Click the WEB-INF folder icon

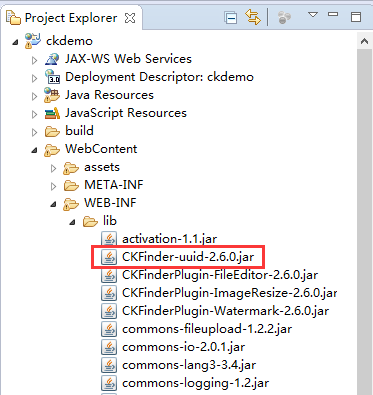click(x=71, y=204)
